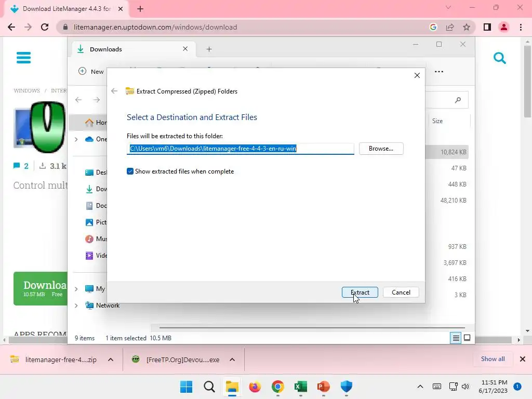Screen dimensions: 532x399
Task: Reload the Chrome page
Action: tap(45, 27)
